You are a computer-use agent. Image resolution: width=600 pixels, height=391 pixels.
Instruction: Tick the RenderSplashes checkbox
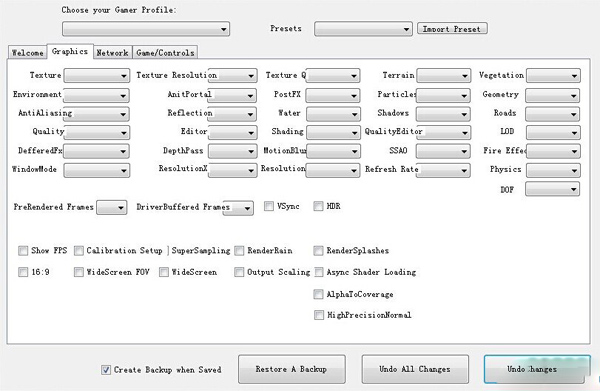point(318,251)
